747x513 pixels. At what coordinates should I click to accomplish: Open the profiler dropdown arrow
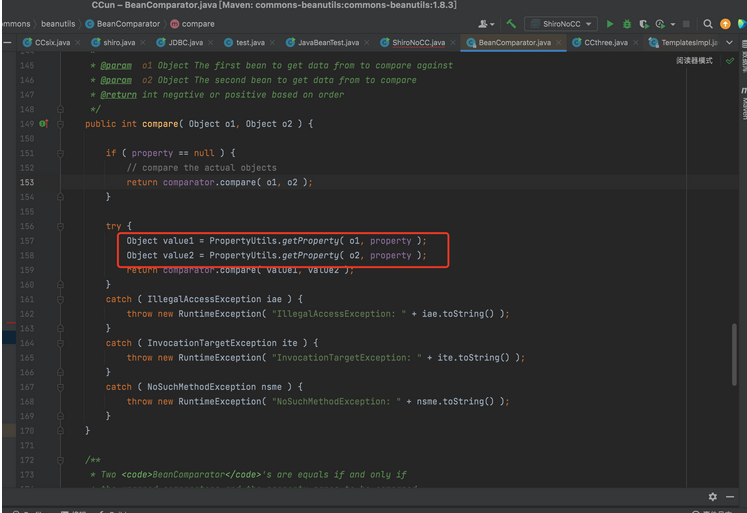[673, 24]
